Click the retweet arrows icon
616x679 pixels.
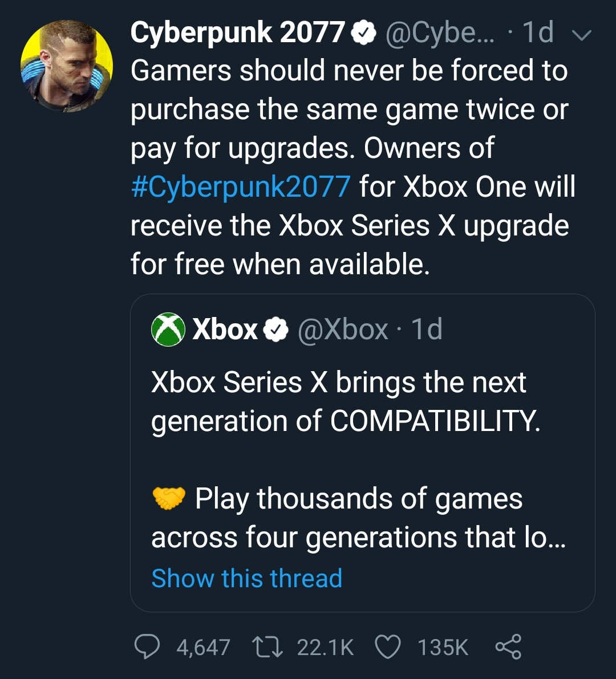(x=265, y=647)
